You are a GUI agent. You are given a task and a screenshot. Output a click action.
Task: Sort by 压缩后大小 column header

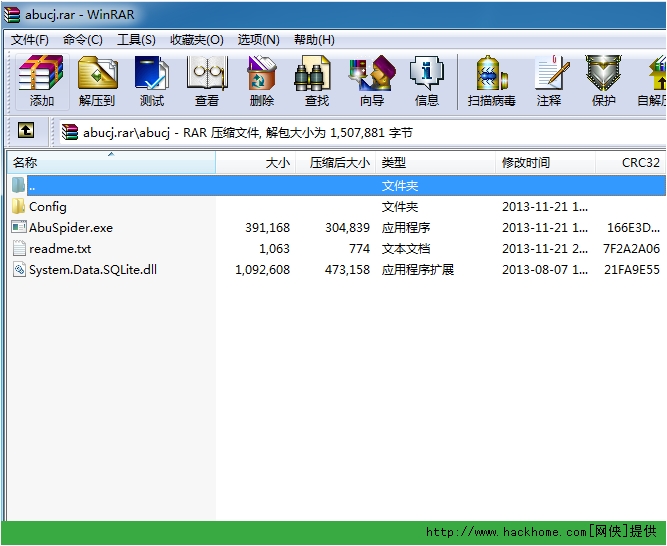click(x=335, y=162)
